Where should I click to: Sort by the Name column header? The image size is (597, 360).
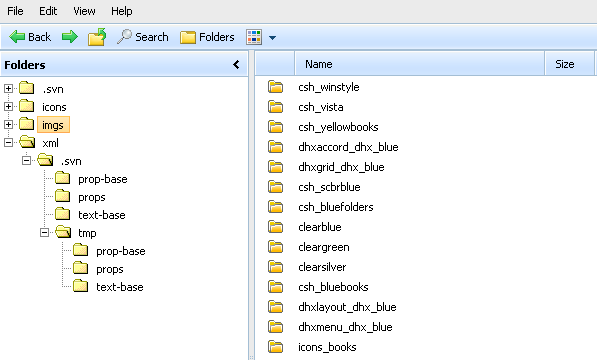[x=420, y=64]
